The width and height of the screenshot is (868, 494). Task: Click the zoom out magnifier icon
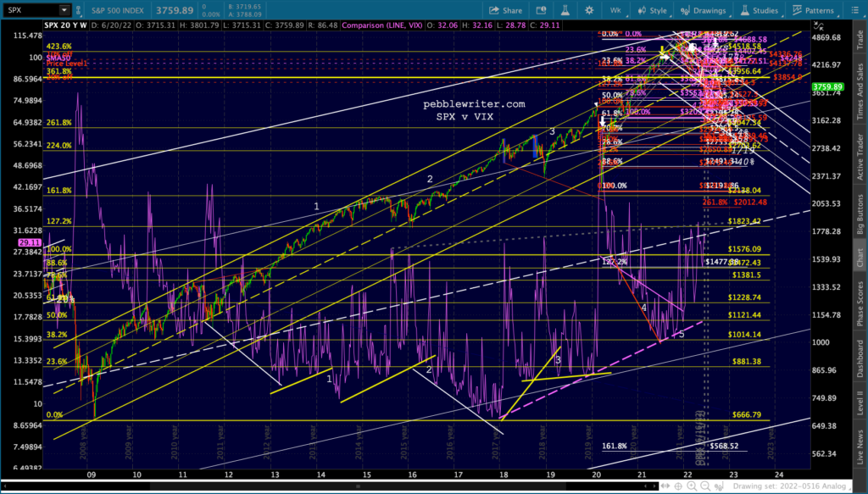click(705, 486)
